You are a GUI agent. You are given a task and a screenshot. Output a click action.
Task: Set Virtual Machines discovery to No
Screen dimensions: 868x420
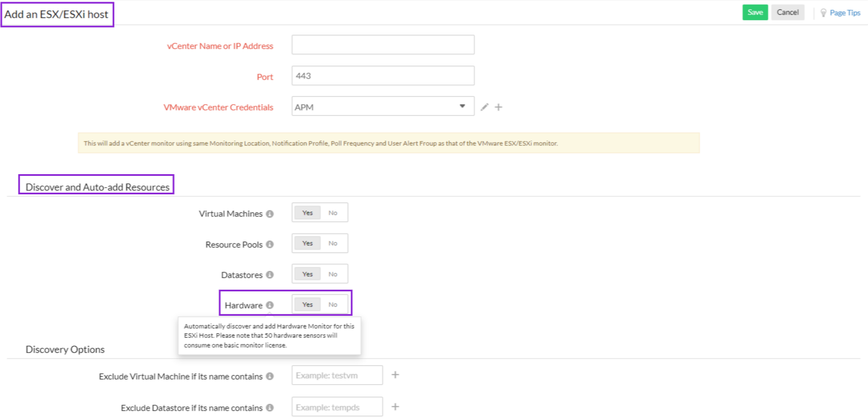pos(333,213)
